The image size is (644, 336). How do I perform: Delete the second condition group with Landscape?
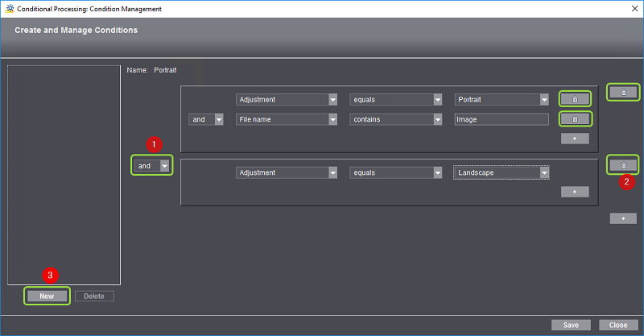pos(623,165)
